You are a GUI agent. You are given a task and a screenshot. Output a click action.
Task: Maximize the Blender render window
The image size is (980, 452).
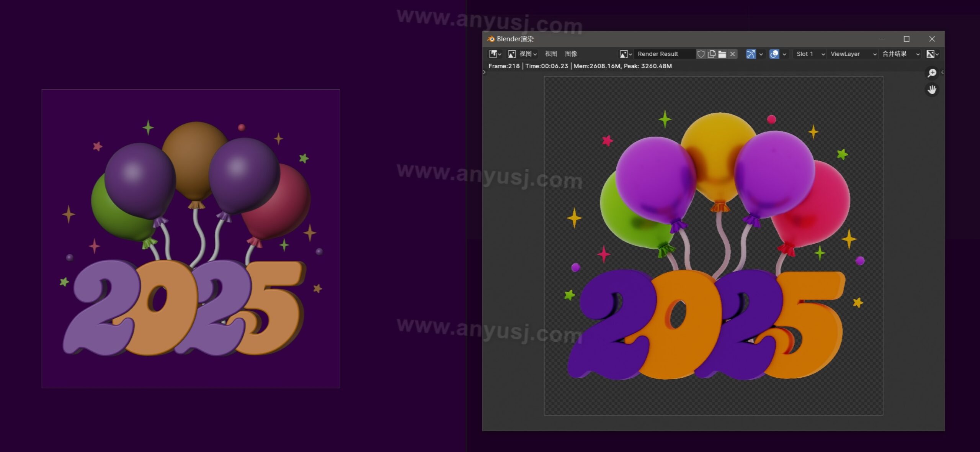(x=906, y=39)
